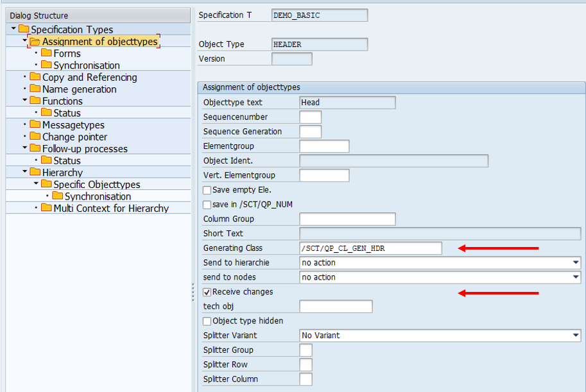Click the Change pointer folder icon
This screenshot has height=392, width=586.
pyautogui.click(x=35, y=137)
